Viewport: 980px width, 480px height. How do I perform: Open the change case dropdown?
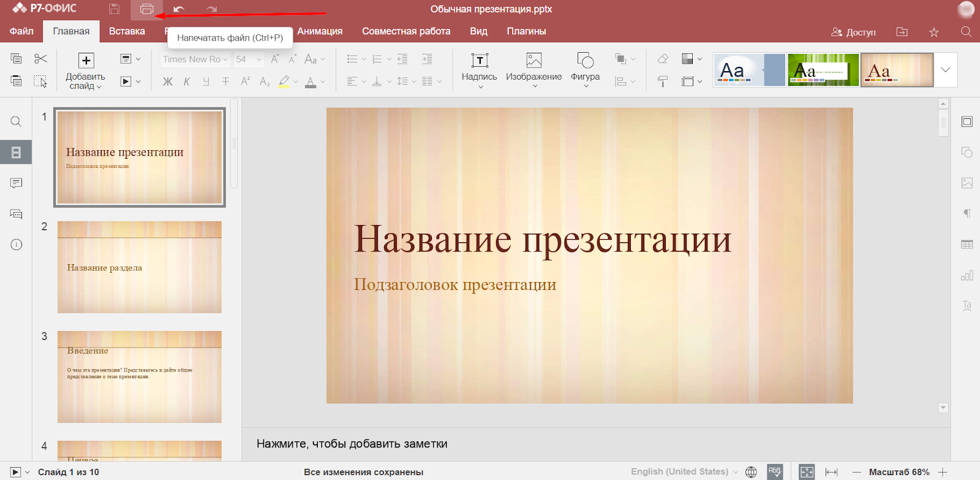315,59
